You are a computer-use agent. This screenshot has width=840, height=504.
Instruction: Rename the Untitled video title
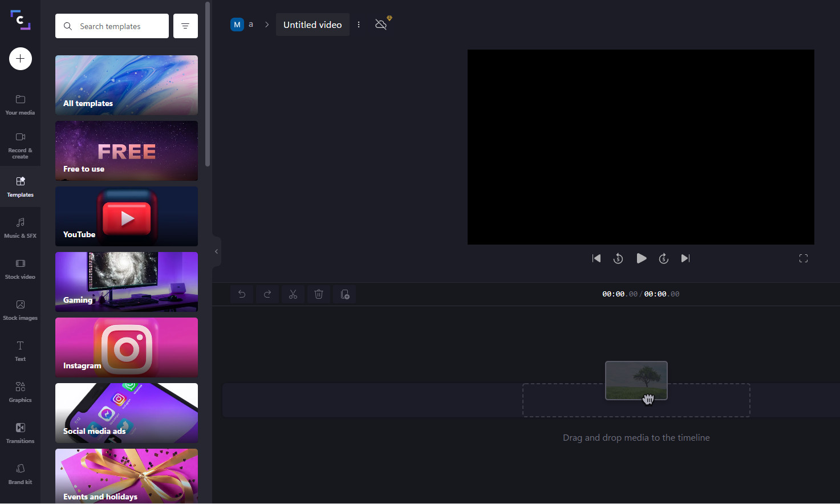tap(313, 25)
